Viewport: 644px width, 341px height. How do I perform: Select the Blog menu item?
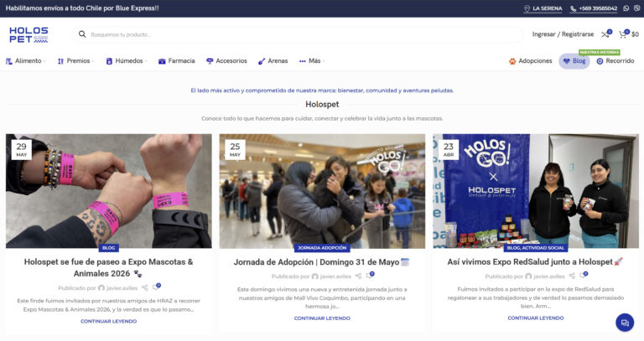574,61
